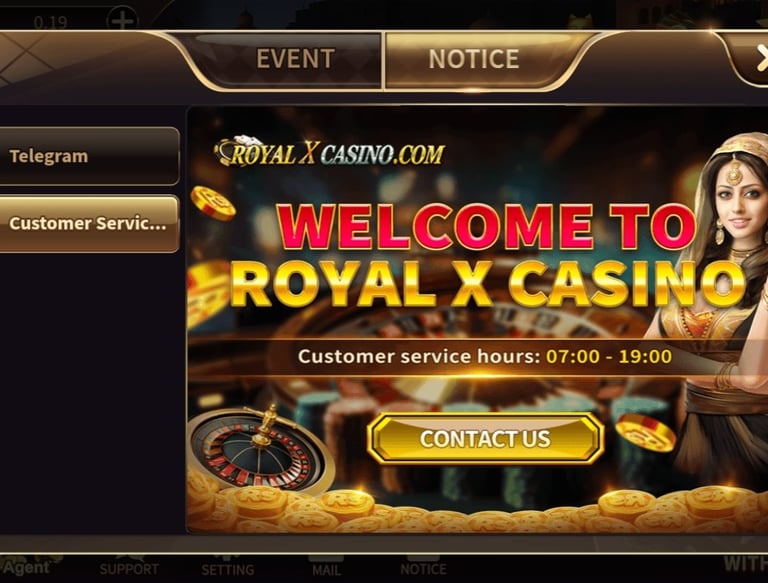Click the RoyalXCasino.com logo

tap(330, 151)
